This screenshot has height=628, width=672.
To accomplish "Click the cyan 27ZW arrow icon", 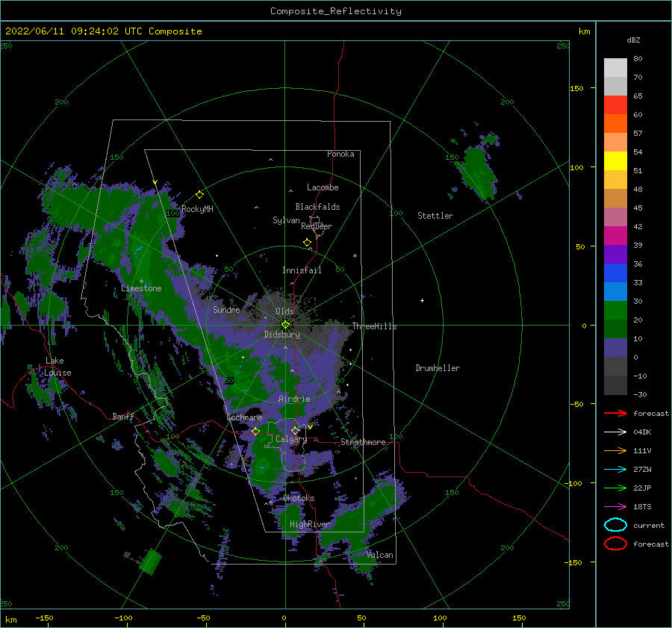I will click(x=615, y=470).
